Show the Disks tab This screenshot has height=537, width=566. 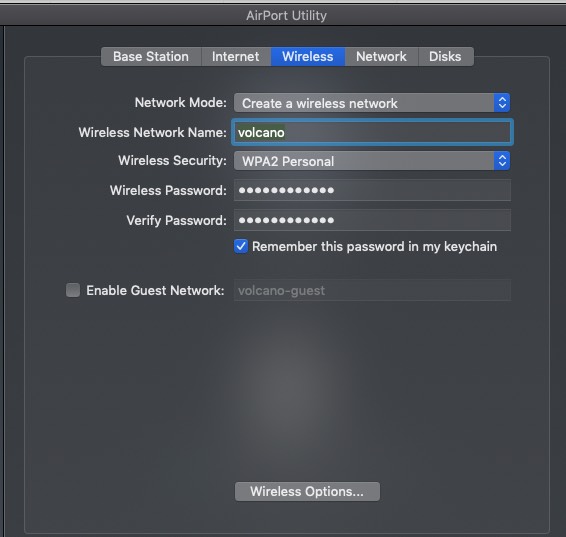[x=445, y=57]
